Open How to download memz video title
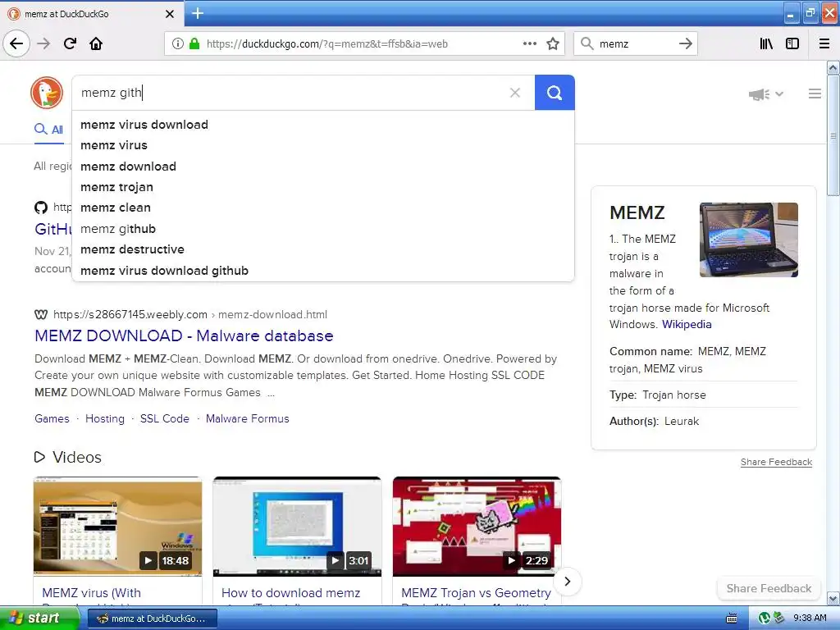Image resolution: width=840 pixels, height=630 pixels. click(x=291, y=592)
